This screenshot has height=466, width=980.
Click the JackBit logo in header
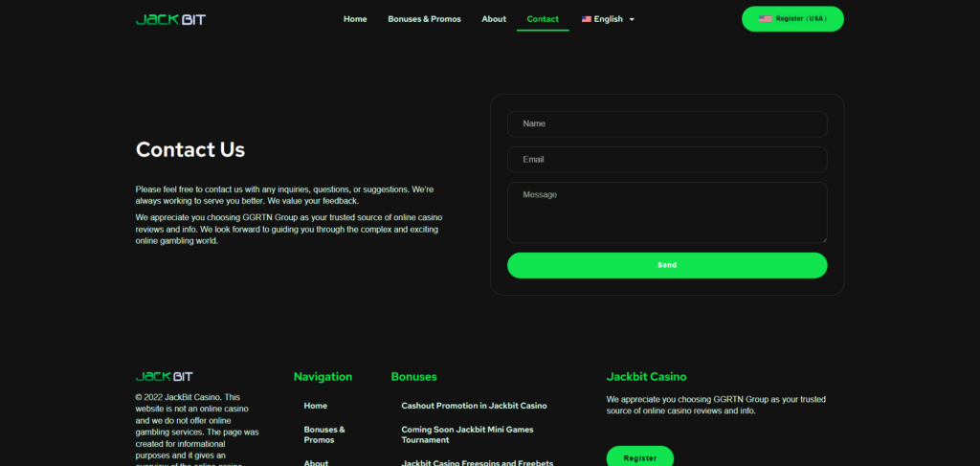click(170, 19)
